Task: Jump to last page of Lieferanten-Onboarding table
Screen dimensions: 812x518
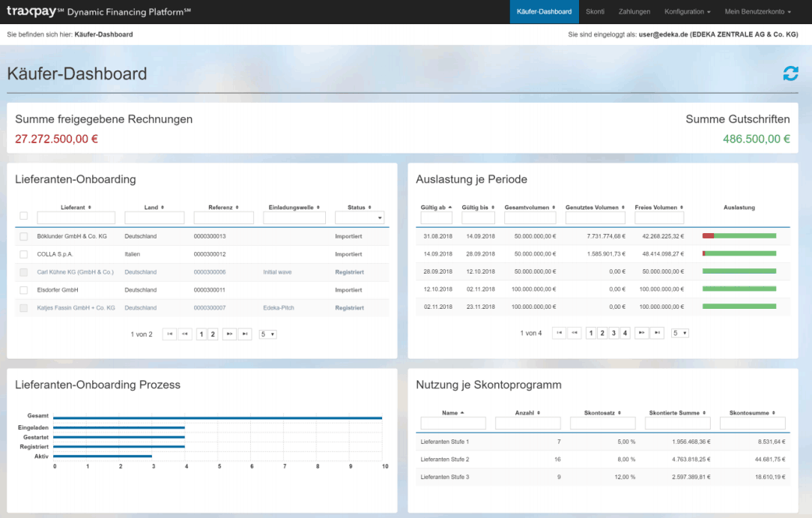Action: (245, 334)
